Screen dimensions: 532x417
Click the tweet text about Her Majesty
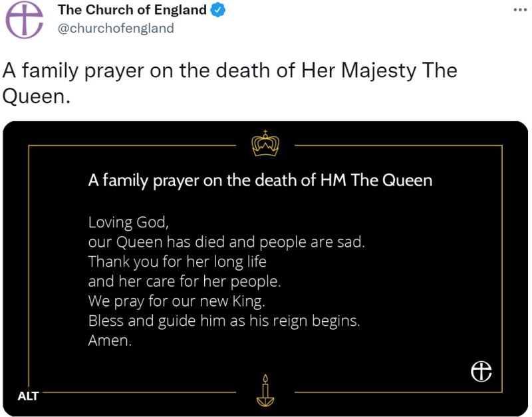(229, 70)
